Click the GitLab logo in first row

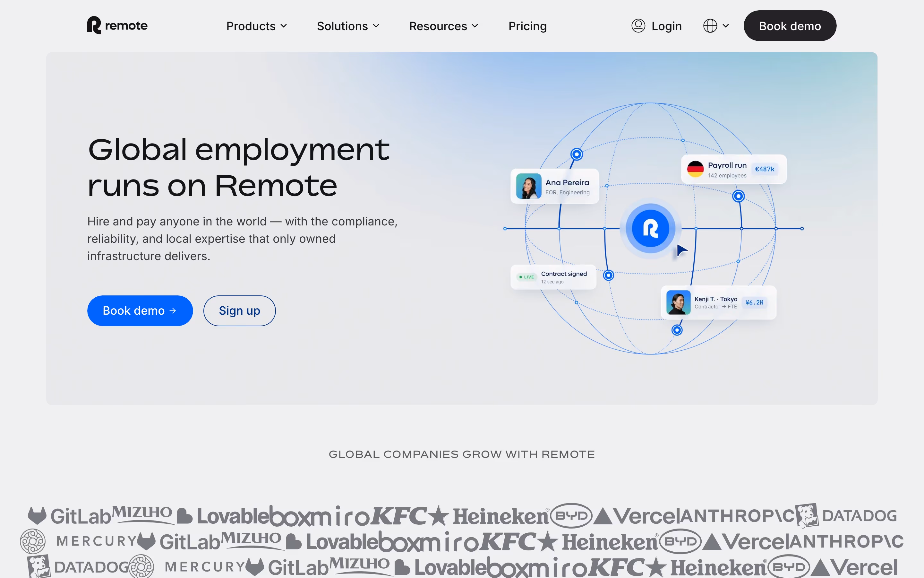point(69,516)
